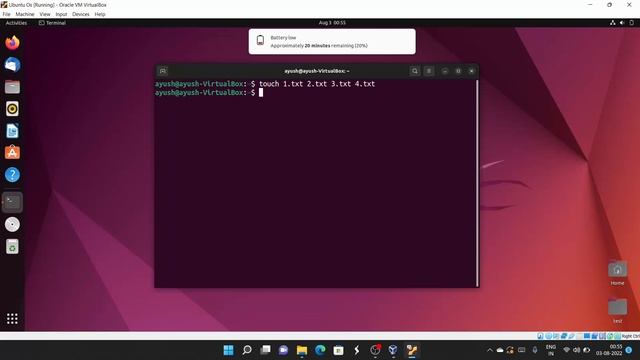
Task: Open the Wi-Fi tray icon
Action: tap(566, 350)
